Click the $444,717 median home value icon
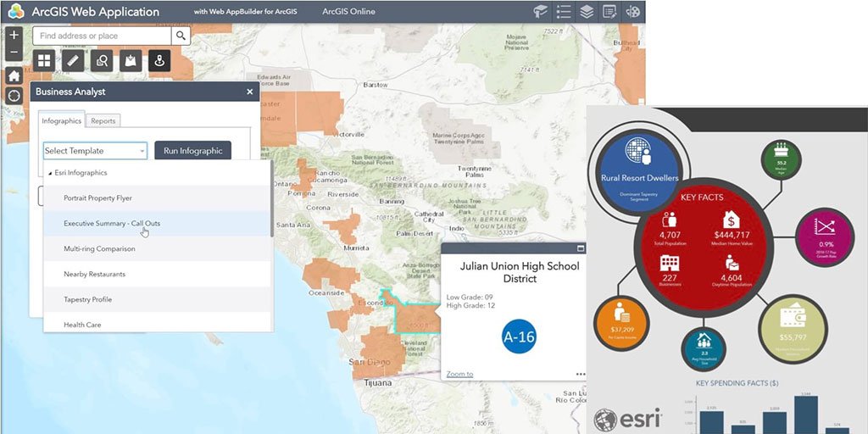Image resolution: width=868 pixels, height=434 pixels. [x=732, y=221]
